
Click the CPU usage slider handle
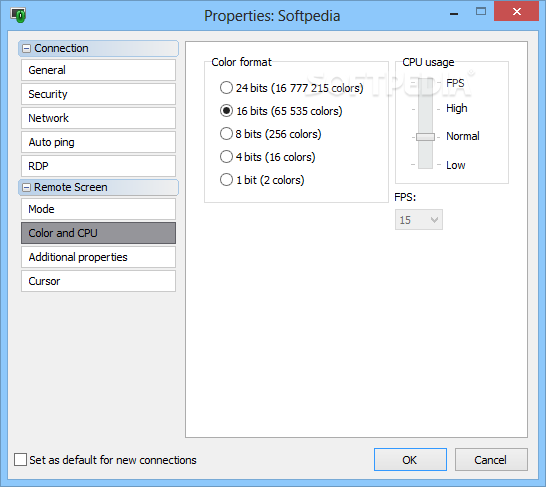tap(425, 137)
